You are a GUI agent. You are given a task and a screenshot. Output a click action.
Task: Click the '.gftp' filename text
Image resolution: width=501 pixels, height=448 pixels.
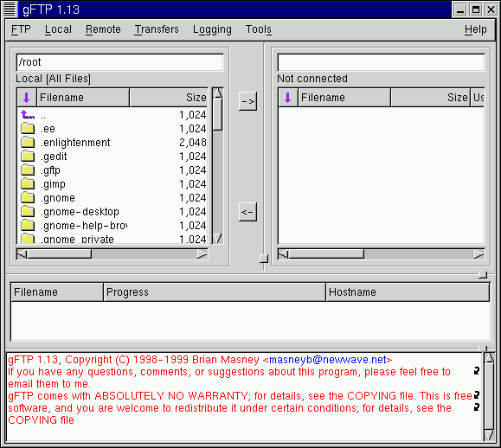(x=50, y=170)
